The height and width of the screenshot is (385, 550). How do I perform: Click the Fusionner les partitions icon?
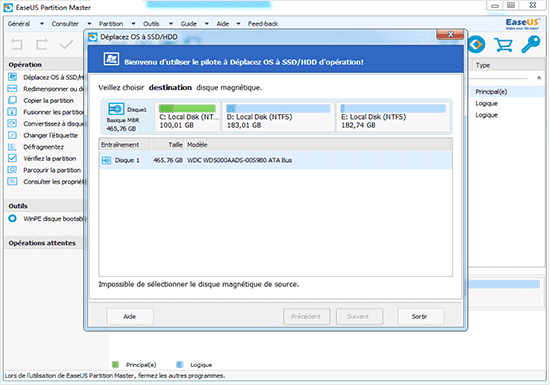pos(12,112)
